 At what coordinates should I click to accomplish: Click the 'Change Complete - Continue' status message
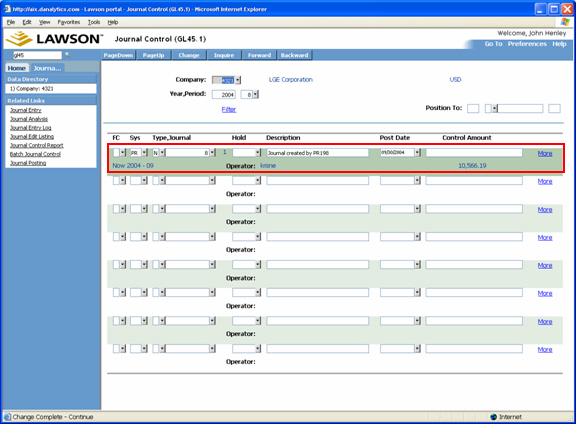(53, 417)
